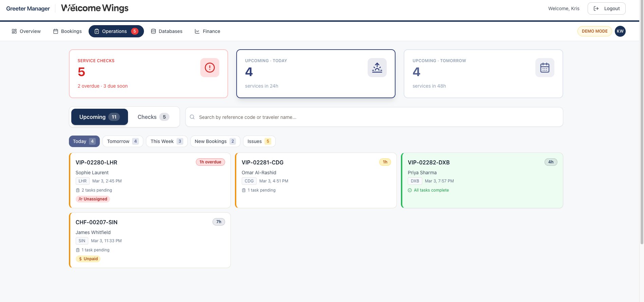This screenshot has height=302, width=644.
Task: Click the page vertical scrollbar
Action: point(641,122)
